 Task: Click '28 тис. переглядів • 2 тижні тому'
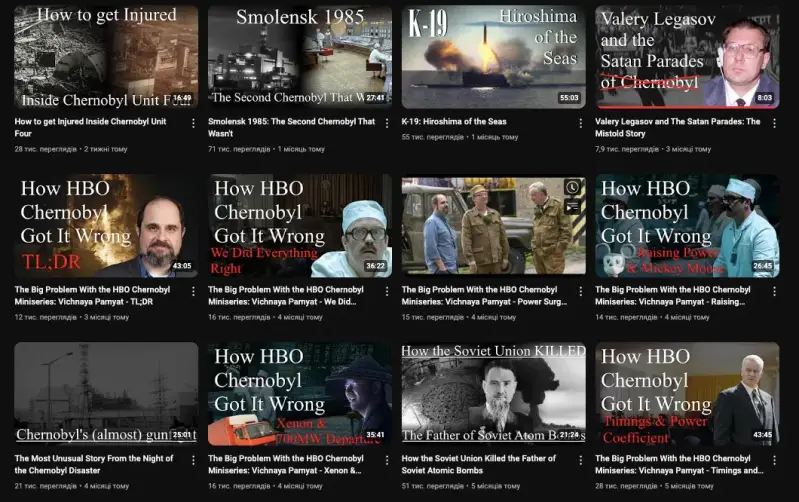click(x=71, y=149)
